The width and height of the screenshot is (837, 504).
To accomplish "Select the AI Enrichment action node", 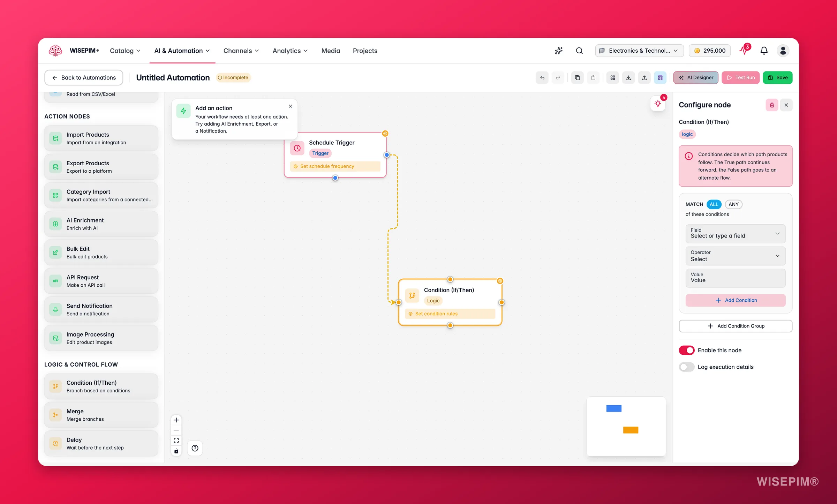I will pyautogui.click(x=101, y=224).
